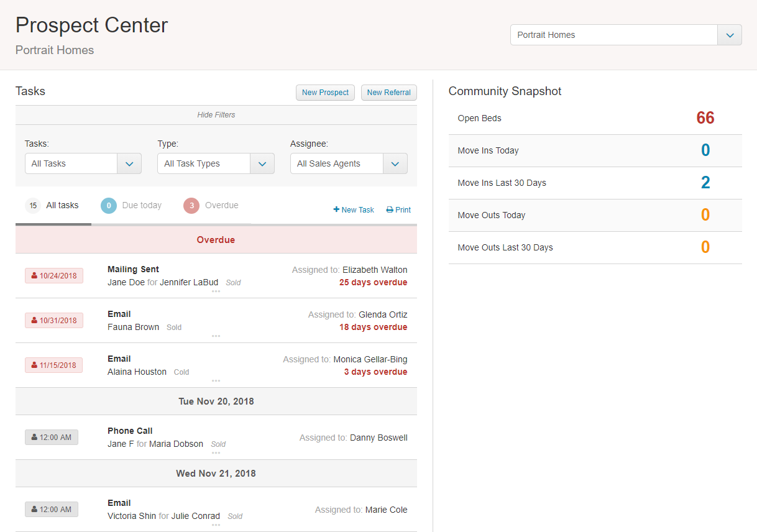Click the ellipsis under Alaina Houston task
Image resolution: width=757 pixels, height=532 pixels.
point(216,380)
